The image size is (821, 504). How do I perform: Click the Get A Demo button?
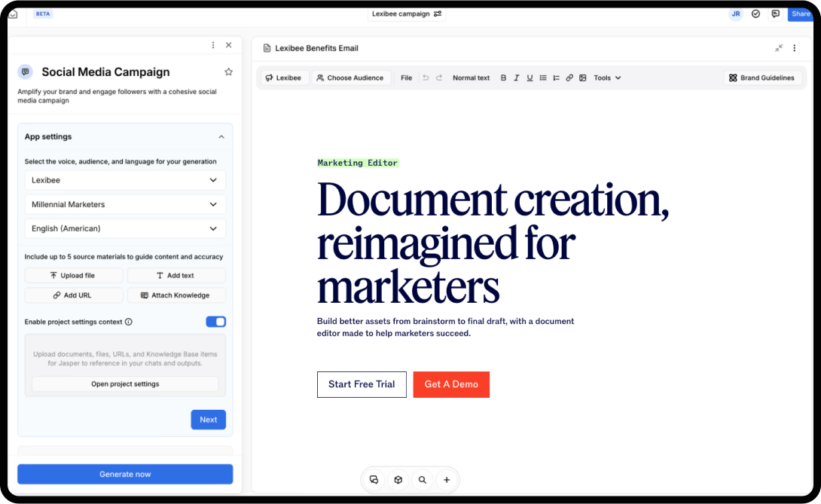click(451, 384)
